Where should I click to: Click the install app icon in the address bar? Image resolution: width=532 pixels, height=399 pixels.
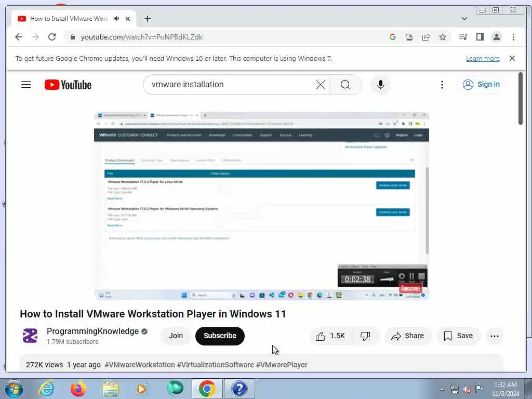[x=409, y=37]
